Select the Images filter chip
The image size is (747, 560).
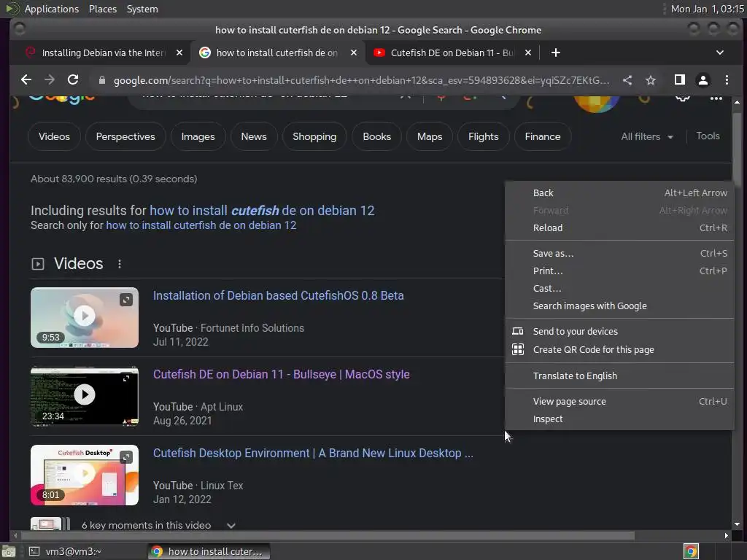point(198,136)
